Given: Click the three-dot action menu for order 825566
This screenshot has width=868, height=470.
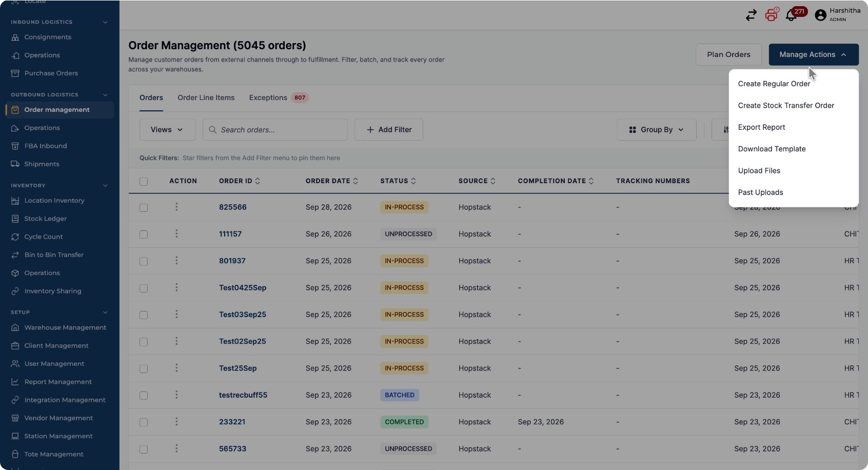Looking at the screenshot, I should (176, 207).
